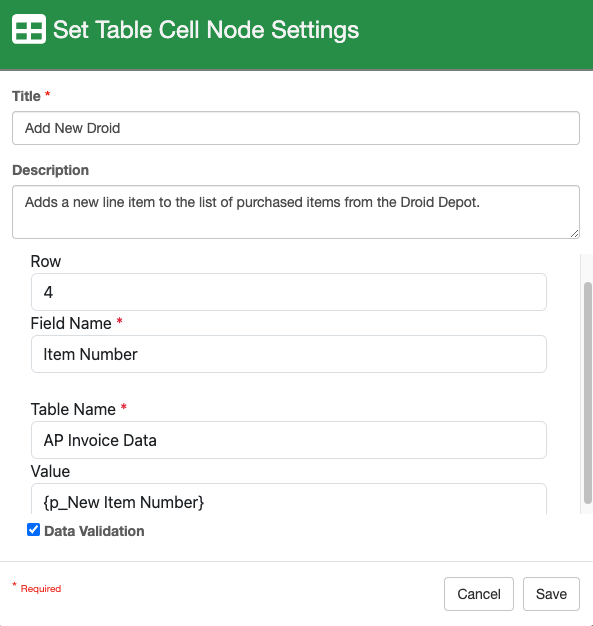Click the Description label
Image resolution: width=593 pixels, height=626 pixels.
[51, 170]
